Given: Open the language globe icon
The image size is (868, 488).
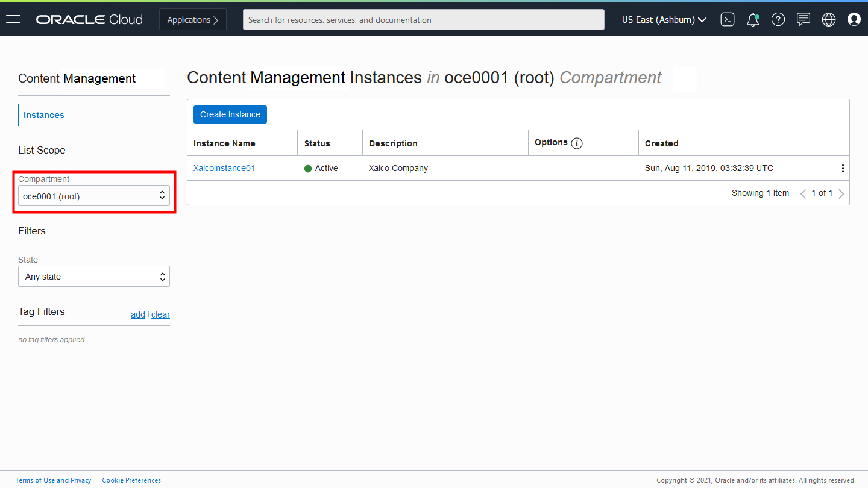Looking at the screenshot, I should pos(829,20).
